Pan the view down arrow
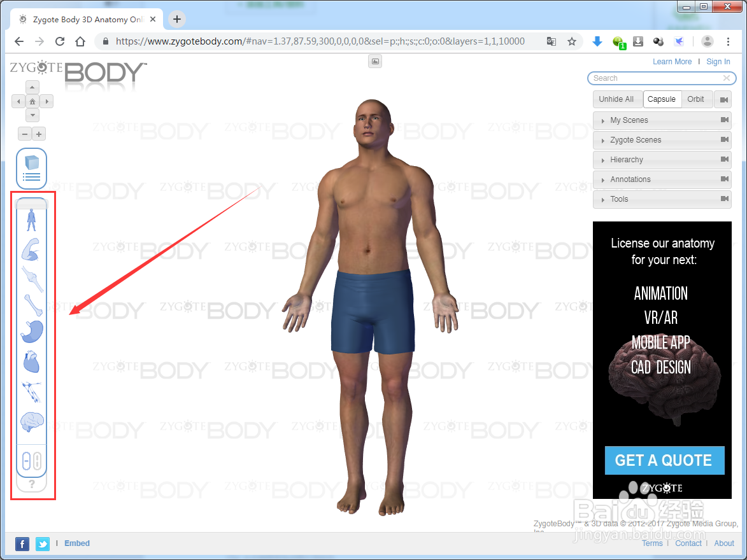This screenshot has width=747, height=560. (x=32, y=115)
